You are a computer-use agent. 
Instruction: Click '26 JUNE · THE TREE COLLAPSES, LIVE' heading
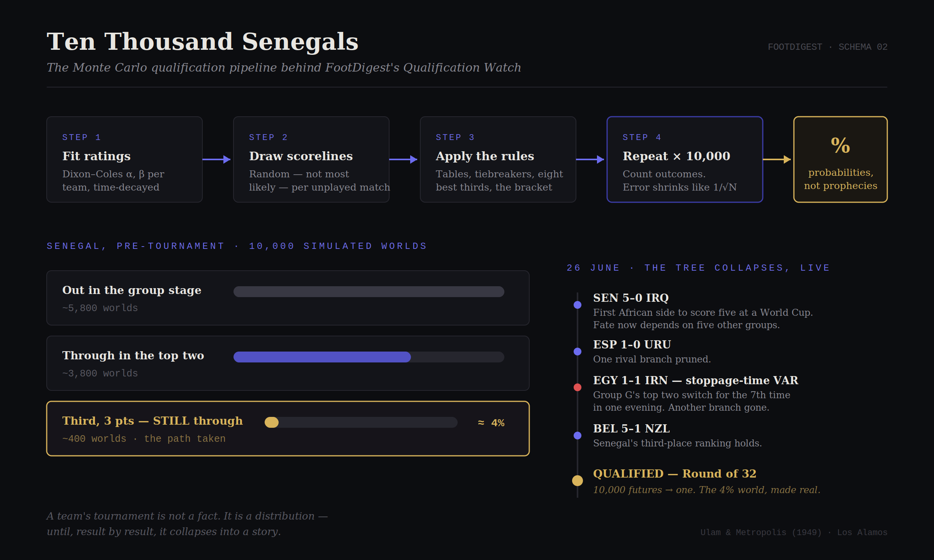[x=698, y=268]
